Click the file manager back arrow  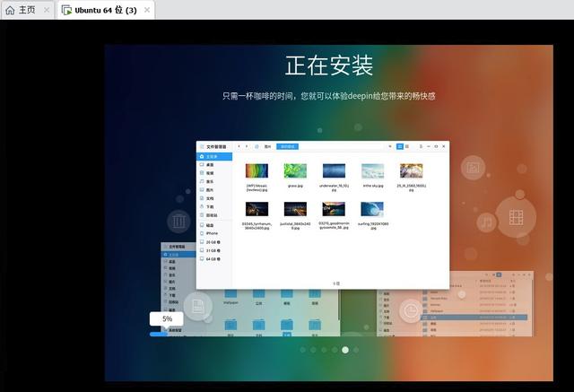[x=239, y=146]
